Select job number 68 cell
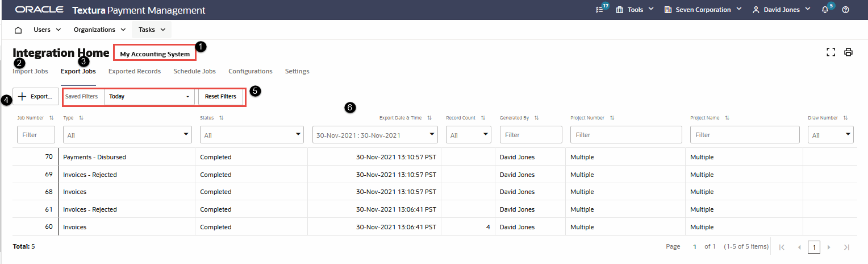Viewport: 868px width, 264px height. pyautogui.click(x=35, y=192)
